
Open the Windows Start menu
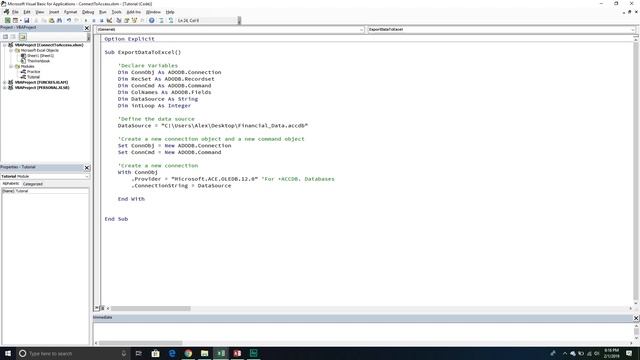click(8, 353)
